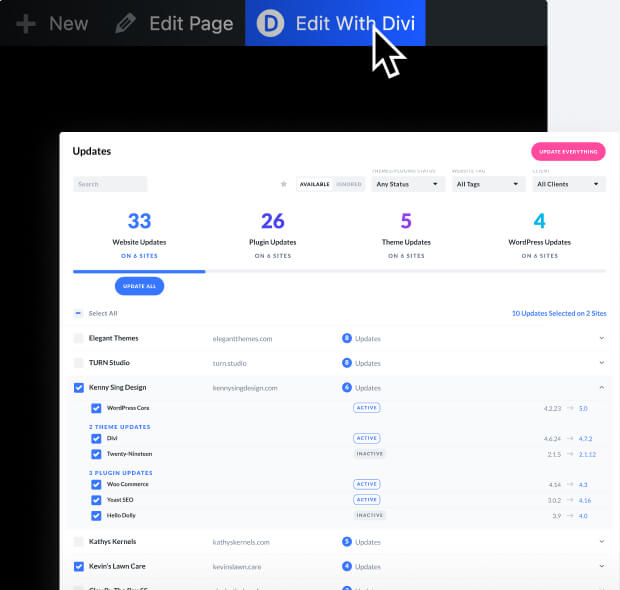The image size is (620, 590).
Task: Click Kathys Kernels updates count badge
Action: [346, 542]
